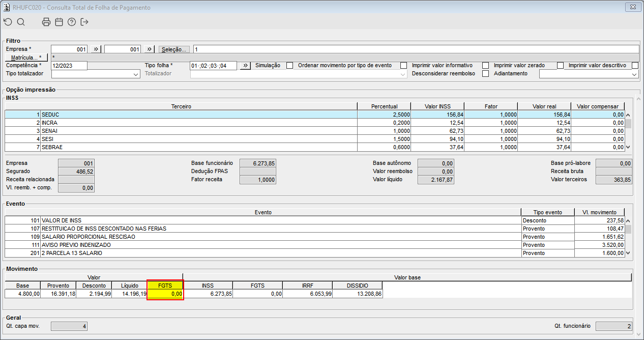Click the Tipo folha input field

click(214, 66)
